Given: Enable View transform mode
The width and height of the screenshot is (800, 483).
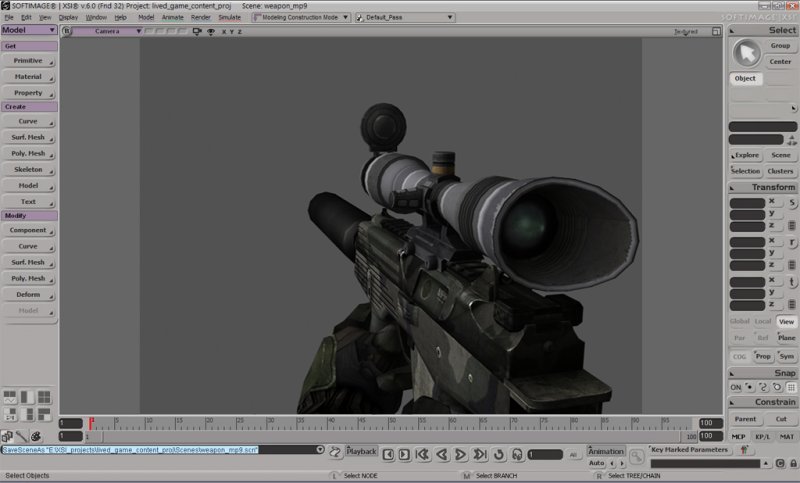Looking at the screenshot, I should [786, 321].
